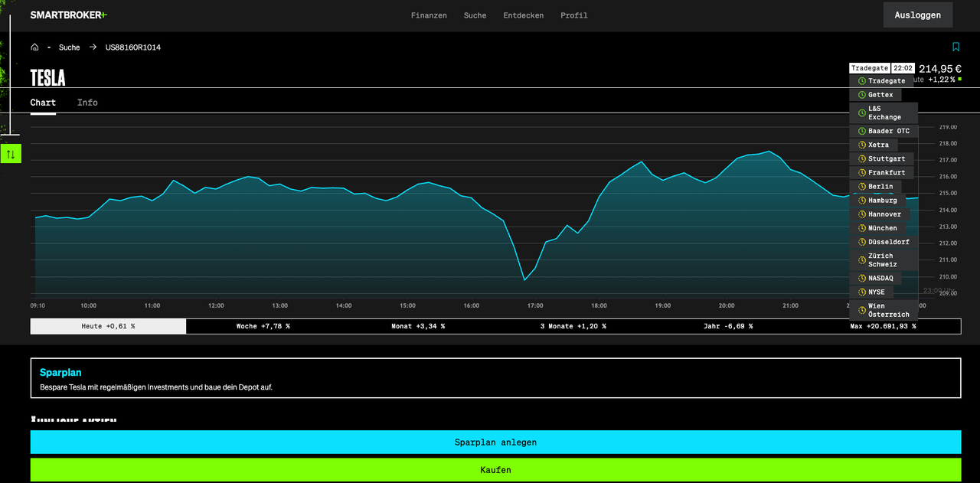Click the Suche breadcrumb link
980x483 pixels.
pos(69,47)
